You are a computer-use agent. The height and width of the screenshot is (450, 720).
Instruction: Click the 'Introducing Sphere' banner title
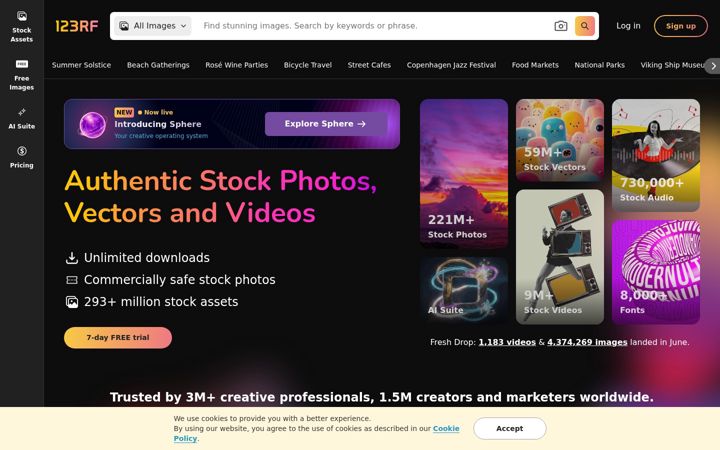click(x=158, y=124)
